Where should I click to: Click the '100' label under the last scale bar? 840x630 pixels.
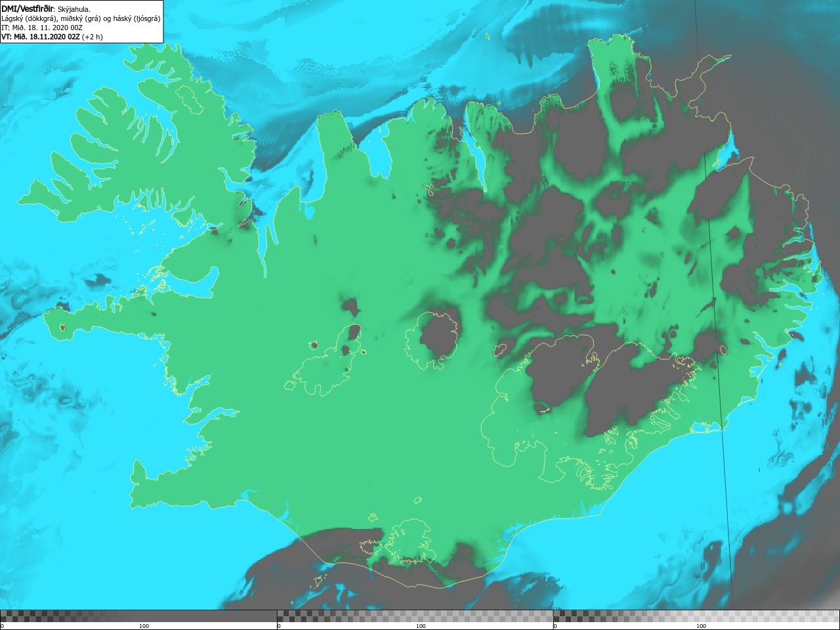701,626
